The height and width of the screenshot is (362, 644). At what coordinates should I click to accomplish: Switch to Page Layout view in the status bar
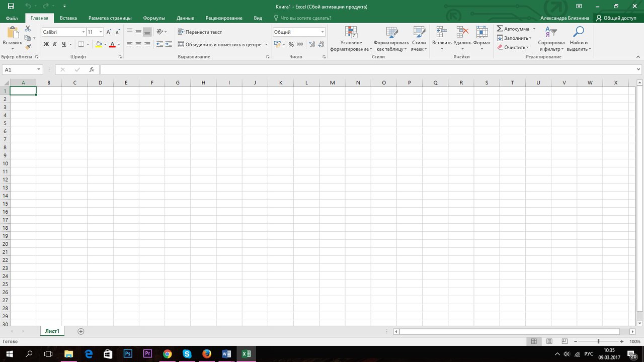pos(549,341)
